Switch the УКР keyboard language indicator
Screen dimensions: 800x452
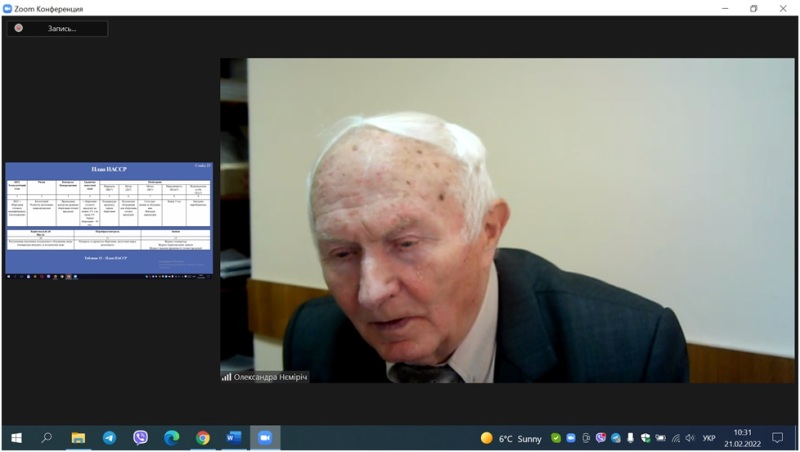click(709, 438)
